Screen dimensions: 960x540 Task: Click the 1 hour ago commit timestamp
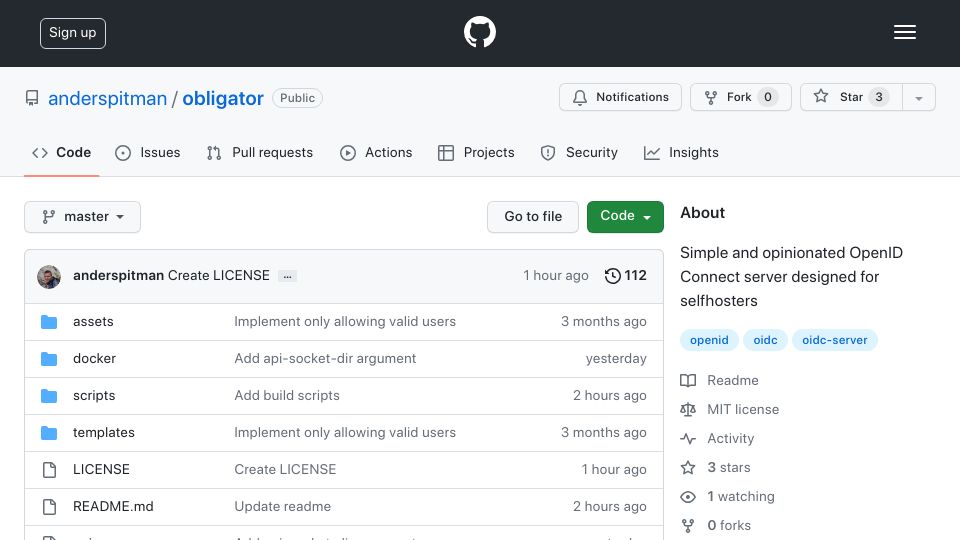coord(555,276)
